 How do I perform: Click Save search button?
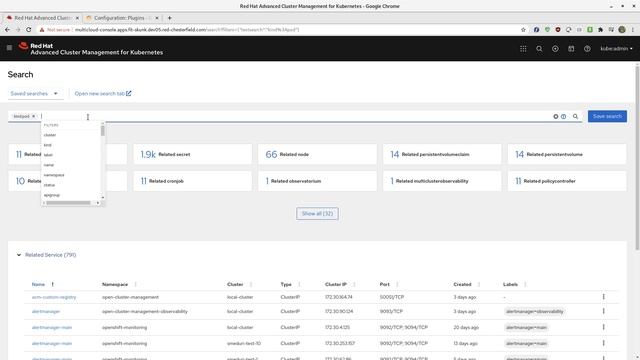[607, 116]
